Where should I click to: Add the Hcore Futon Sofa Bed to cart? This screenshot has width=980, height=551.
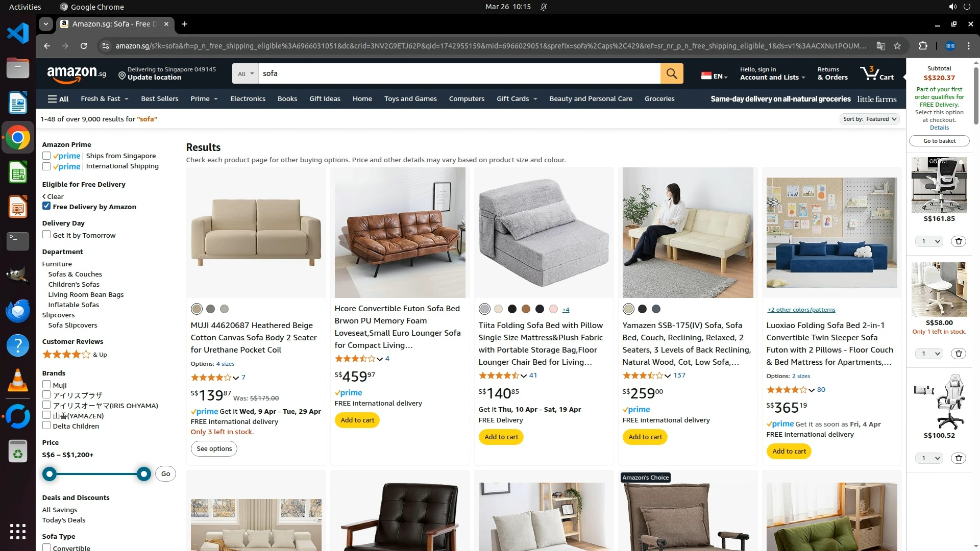[x=357, y=420]
